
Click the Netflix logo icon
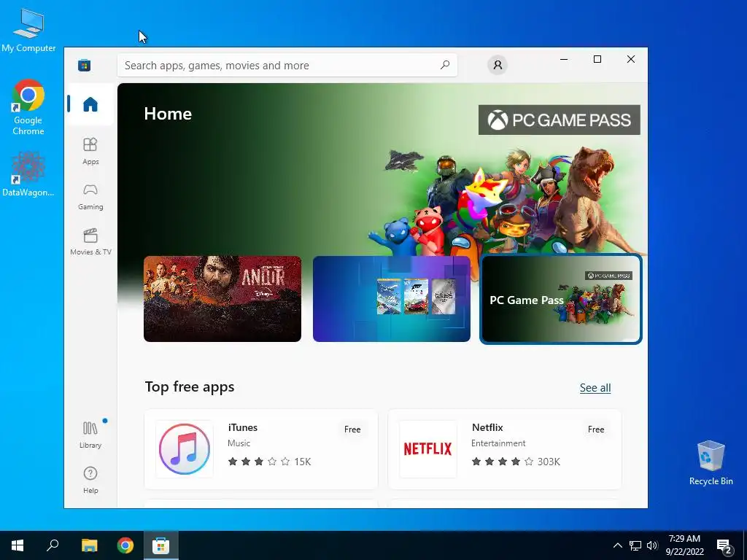[x=427, y=449]
